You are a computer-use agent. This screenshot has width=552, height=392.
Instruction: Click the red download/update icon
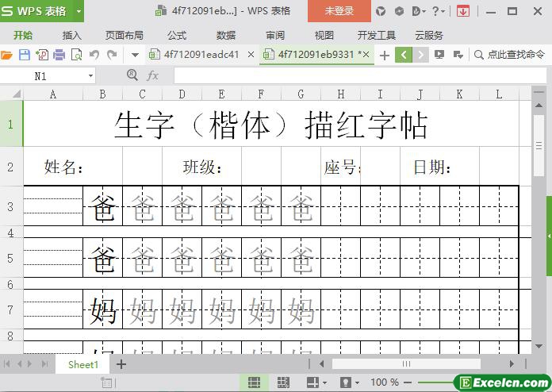463,11
